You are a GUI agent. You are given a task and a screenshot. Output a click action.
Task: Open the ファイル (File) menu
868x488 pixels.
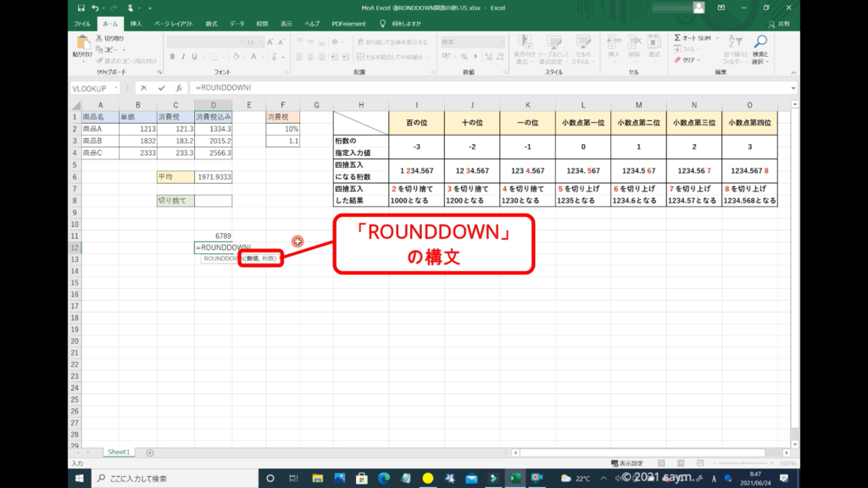pos(82,23)
